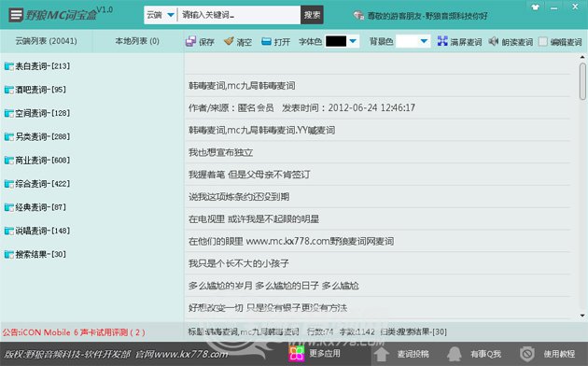Screen dimensions: 588x366
Task: Open the 背景色 background color dropdown arrow
Action: coord(424,41)
